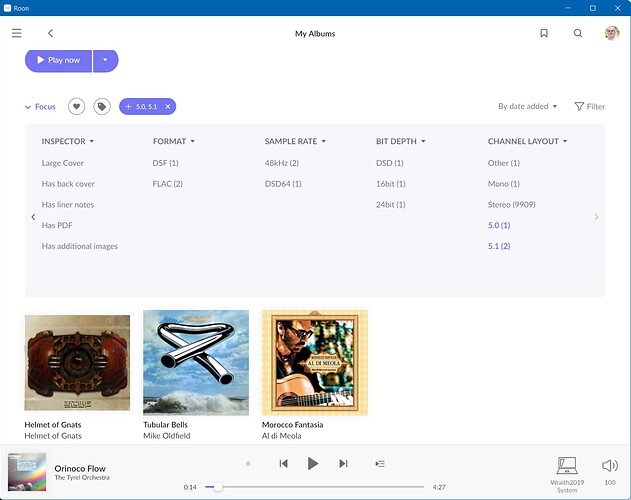Skip to next track
The width and height of the screenshot is (631, 500).
343,464
